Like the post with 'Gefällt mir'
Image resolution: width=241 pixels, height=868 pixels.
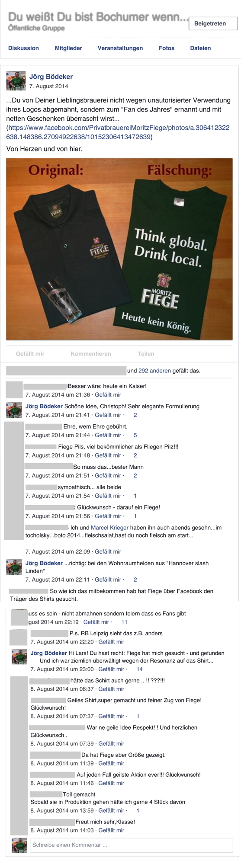pos(30,354)
